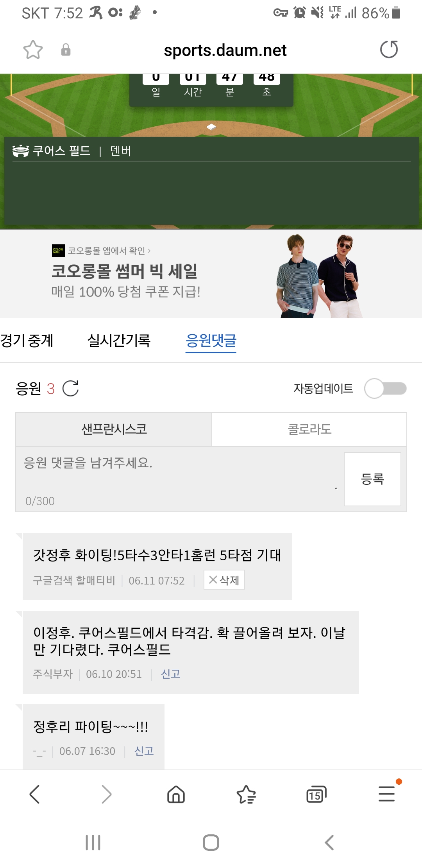Select the 샌프란시스코 team tab
The height and width of the screenshot is (868, 422).
[x=114, y=429]
